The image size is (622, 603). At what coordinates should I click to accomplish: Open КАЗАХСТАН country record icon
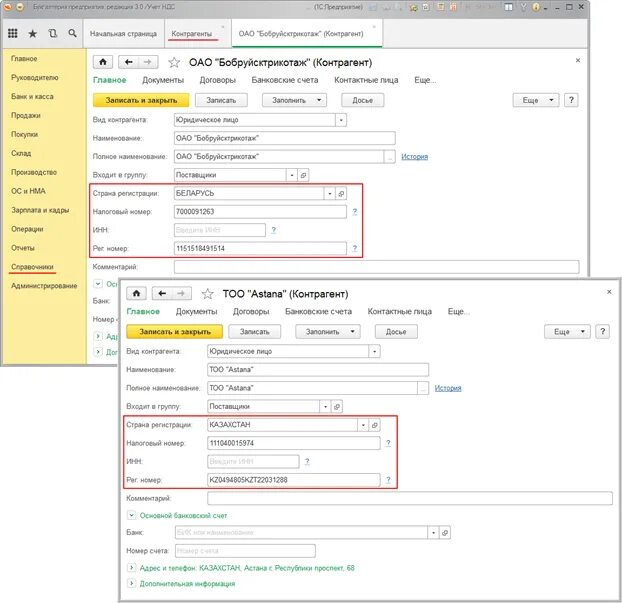click(x=374, y=425)
